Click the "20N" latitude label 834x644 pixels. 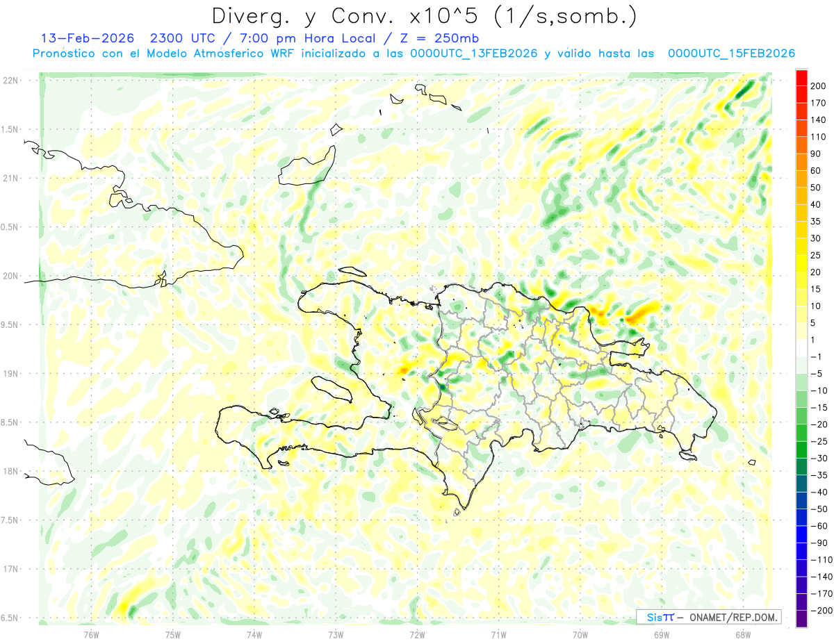11,276
